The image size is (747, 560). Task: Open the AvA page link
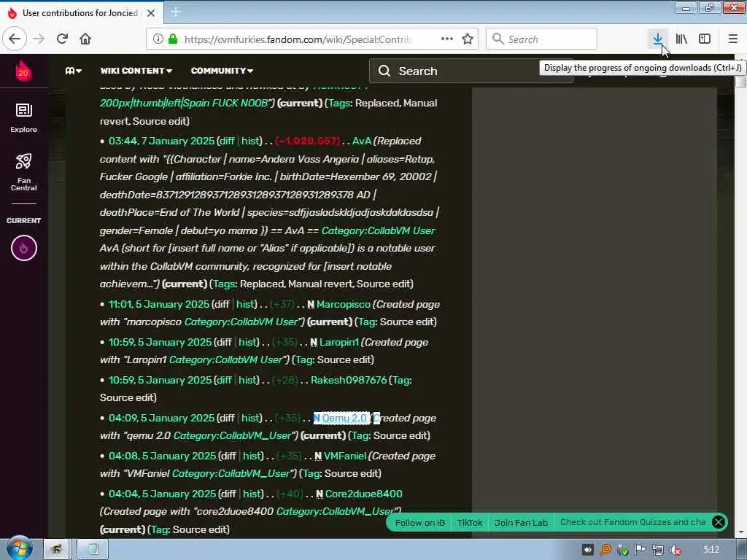[x=362, y=141]
